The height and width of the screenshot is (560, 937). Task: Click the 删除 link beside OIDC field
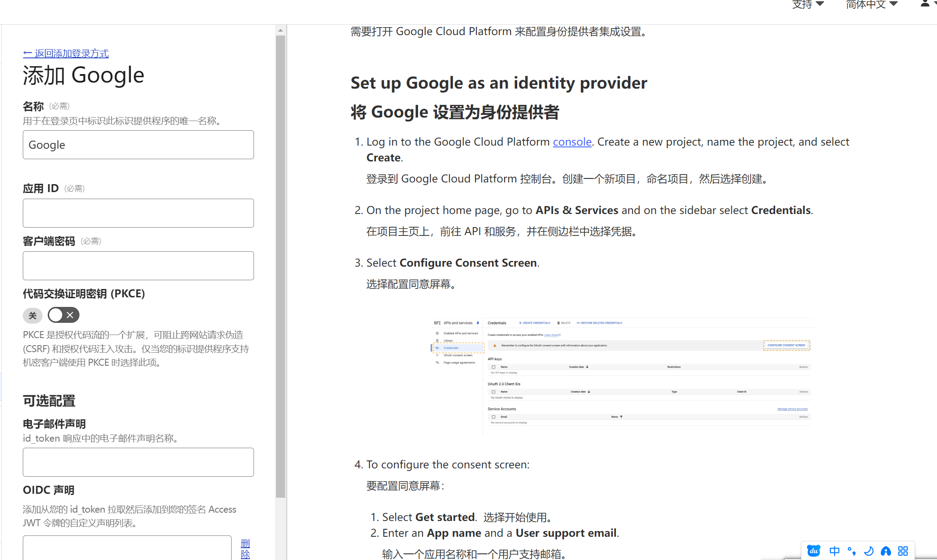[245, 549]
